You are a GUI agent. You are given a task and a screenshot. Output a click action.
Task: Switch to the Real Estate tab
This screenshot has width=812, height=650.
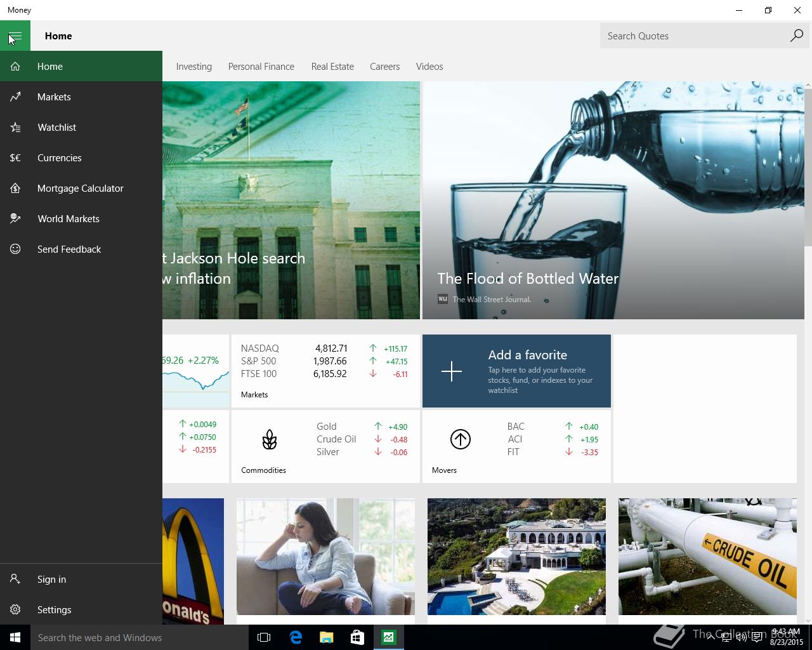pos(332,67)
